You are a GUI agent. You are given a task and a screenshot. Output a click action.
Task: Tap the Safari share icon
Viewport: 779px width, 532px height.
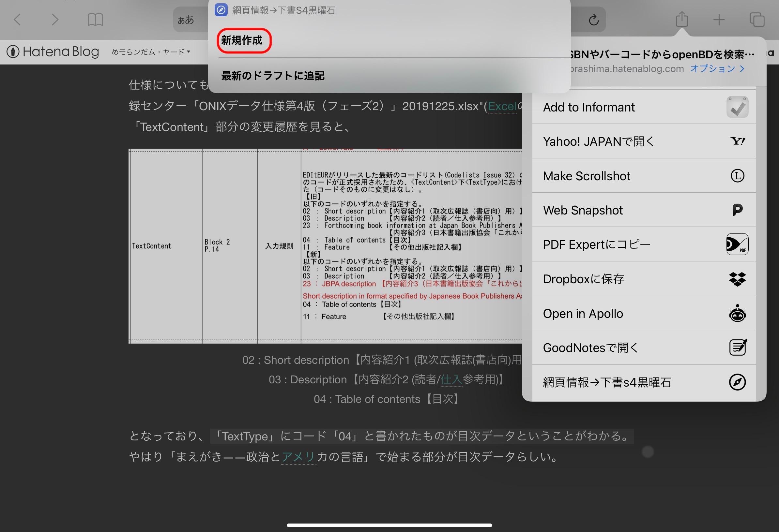point(682,19)
